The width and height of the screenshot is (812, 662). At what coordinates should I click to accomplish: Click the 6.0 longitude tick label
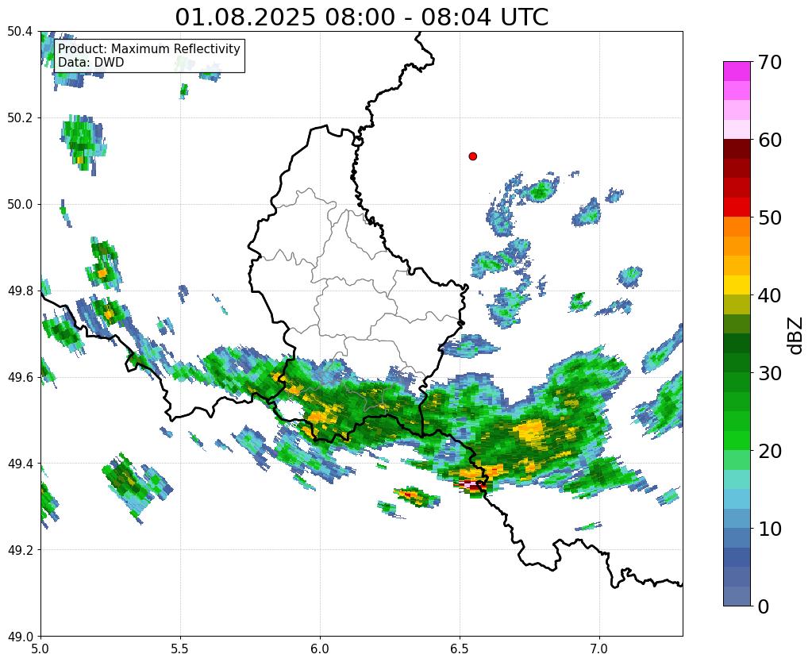click(320, 649)
